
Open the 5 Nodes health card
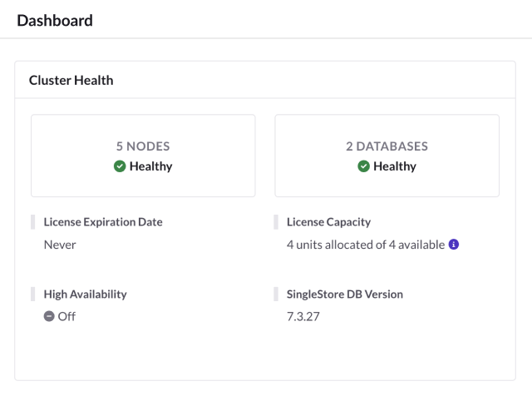coord(143,156)
